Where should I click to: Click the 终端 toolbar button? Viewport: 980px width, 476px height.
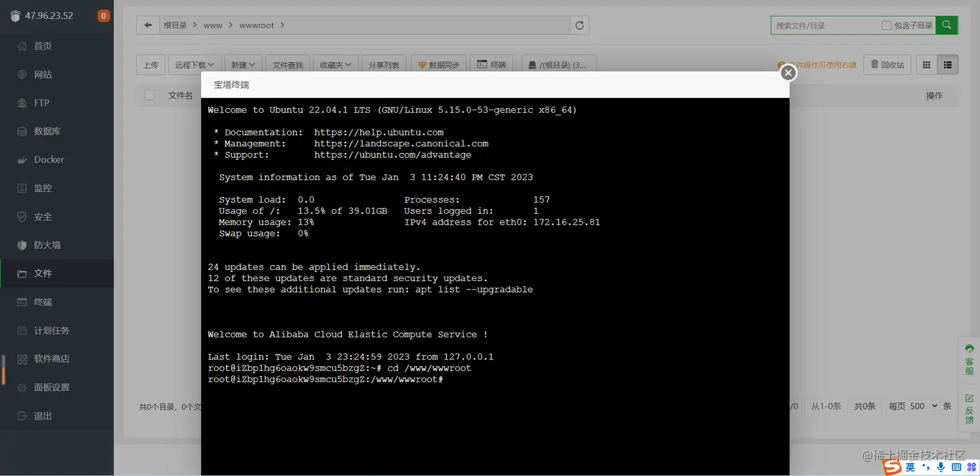tap(491, 65)
